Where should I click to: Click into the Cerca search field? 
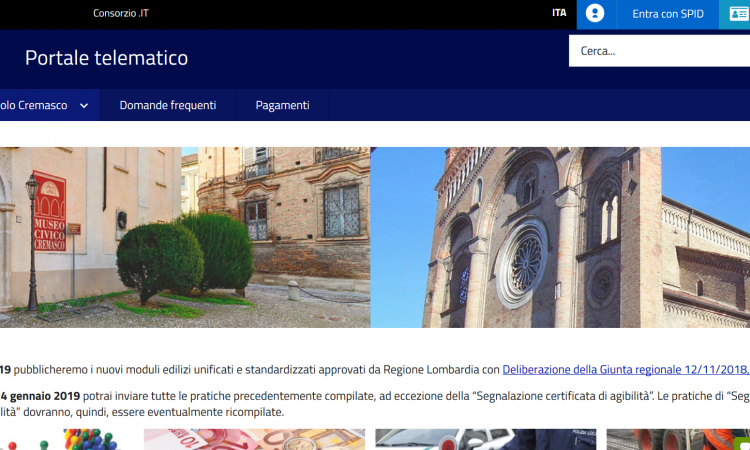pyautogui.click(x=660, y=51)
